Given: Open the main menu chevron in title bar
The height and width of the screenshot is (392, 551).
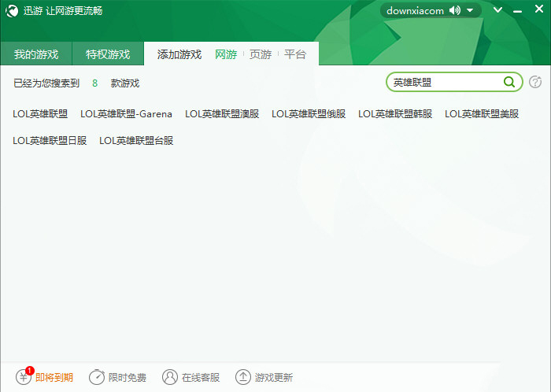Looking at the screenshot, I should [x=497, y=11].
